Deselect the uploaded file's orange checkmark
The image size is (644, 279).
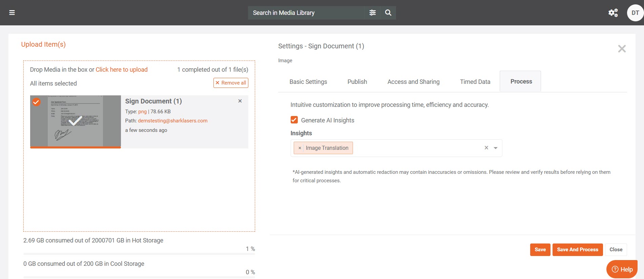[x=36, y=102]
